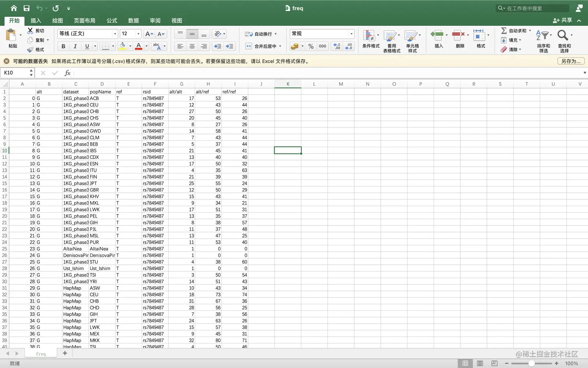Switch to the Review (审阅) tab
Viewport: 588px width, 368px height.
(x=155, y=21)
